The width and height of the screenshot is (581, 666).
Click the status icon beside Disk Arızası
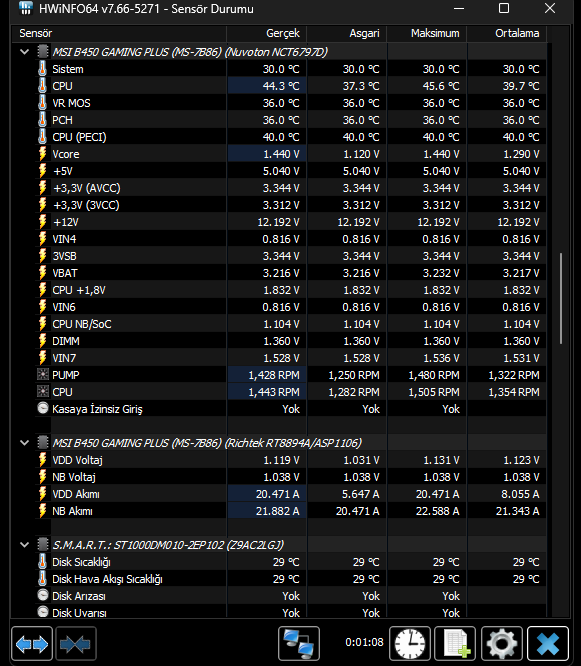click(x=42, y=595)
